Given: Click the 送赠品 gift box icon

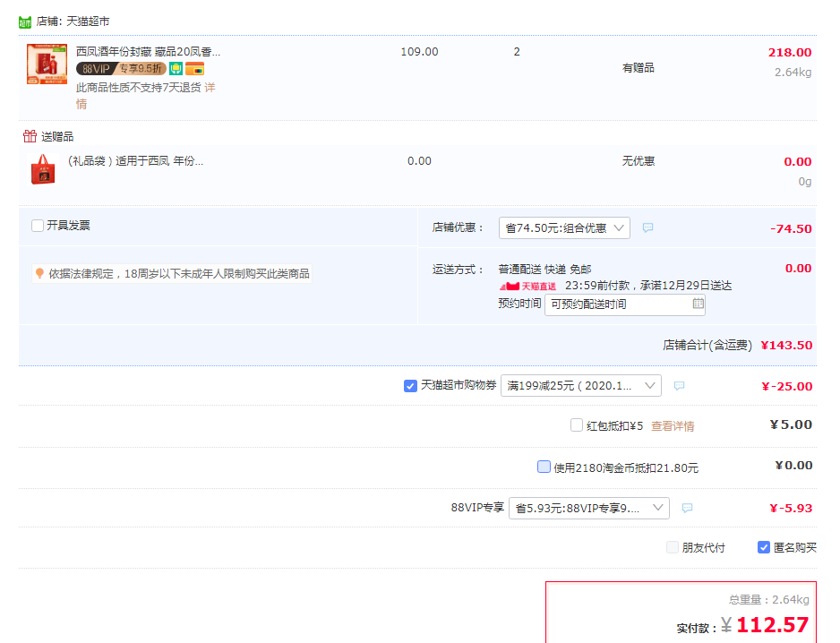Looking at the screenshot, I should coord(30,136).
